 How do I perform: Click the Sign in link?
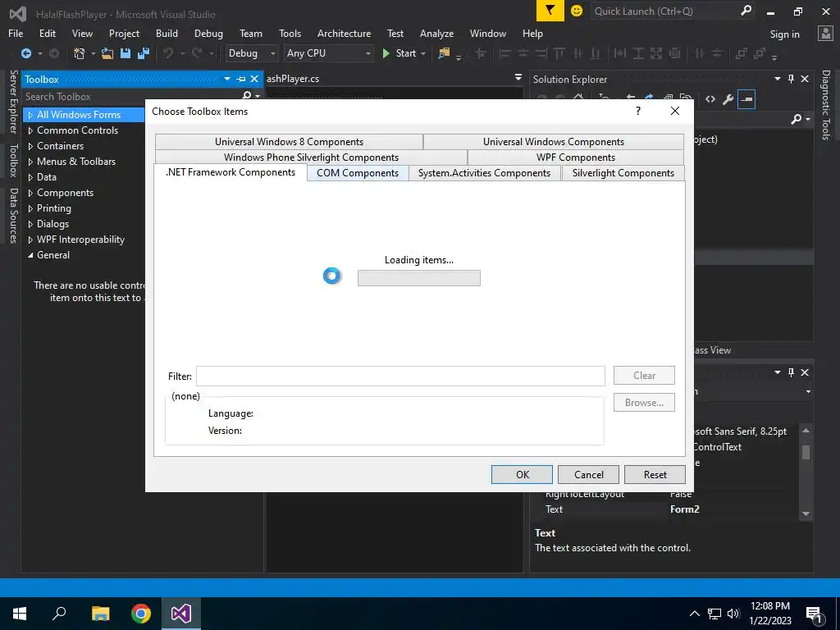point(785,34)
